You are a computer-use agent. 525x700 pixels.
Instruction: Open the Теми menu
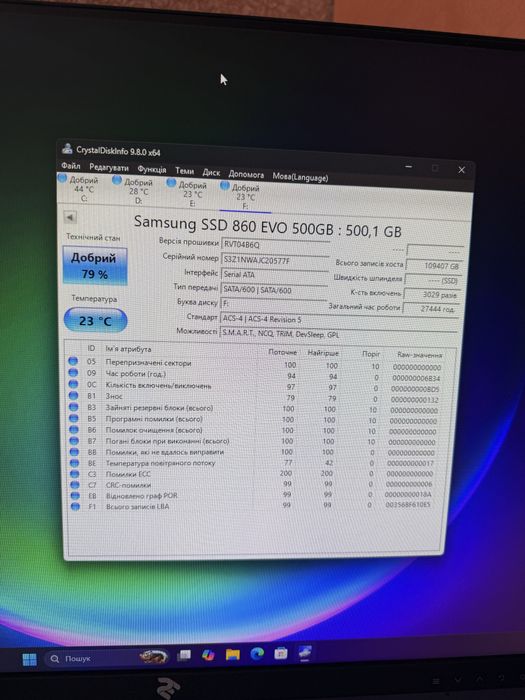point(184,171)
